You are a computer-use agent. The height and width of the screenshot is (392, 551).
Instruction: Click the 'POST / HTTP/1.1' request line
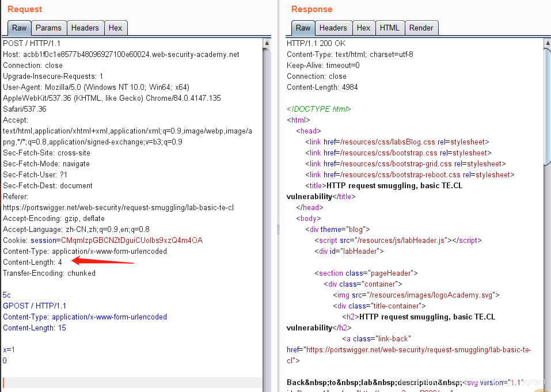32,44
